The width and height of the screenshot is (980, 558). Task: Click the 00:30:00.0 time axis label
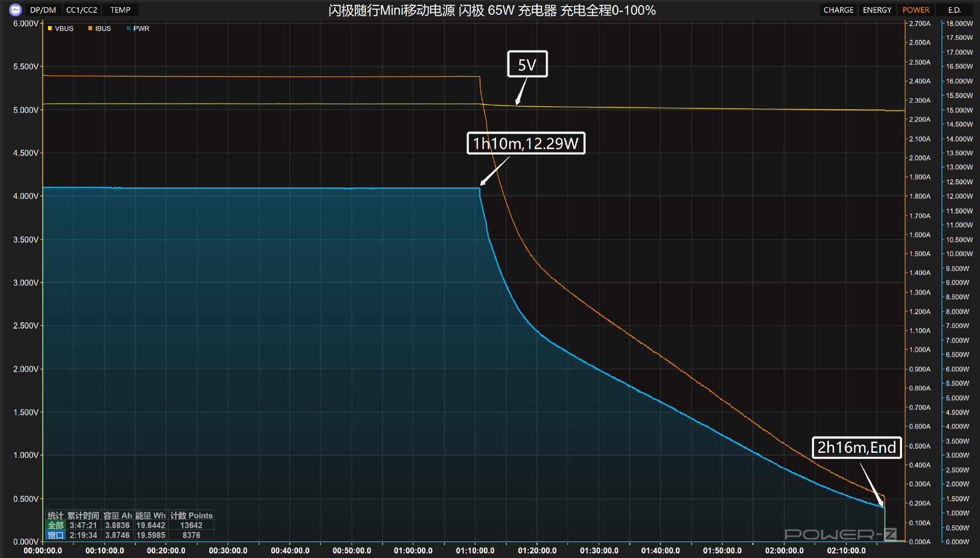pyautogui.click(x=228, y=550)
